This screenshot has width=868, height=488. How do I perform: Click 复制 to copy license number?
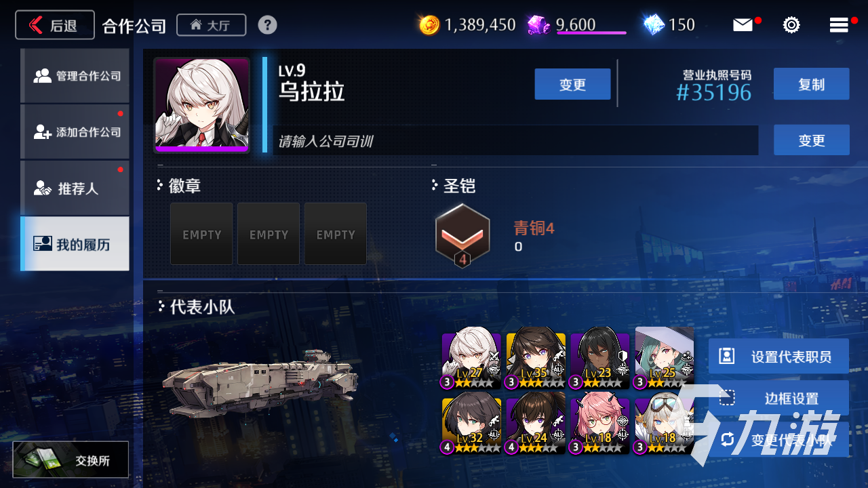pyautogui.click(x=811, y=84)
